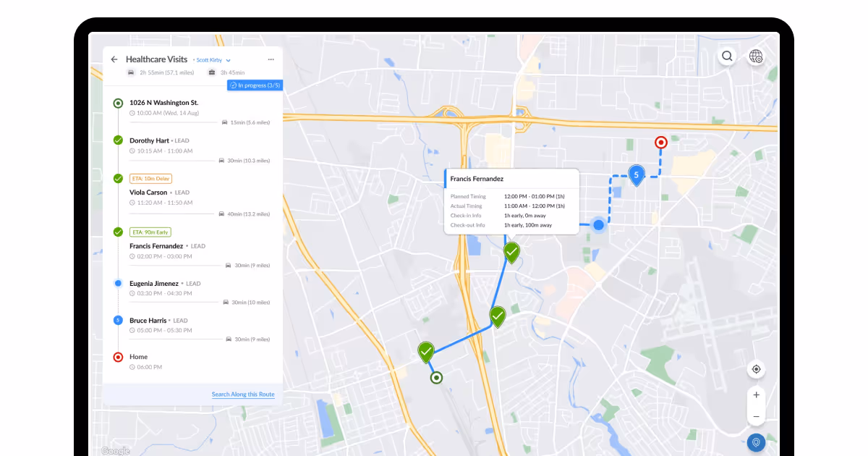Click the Search Along this Route link

[x=243, y=394]
